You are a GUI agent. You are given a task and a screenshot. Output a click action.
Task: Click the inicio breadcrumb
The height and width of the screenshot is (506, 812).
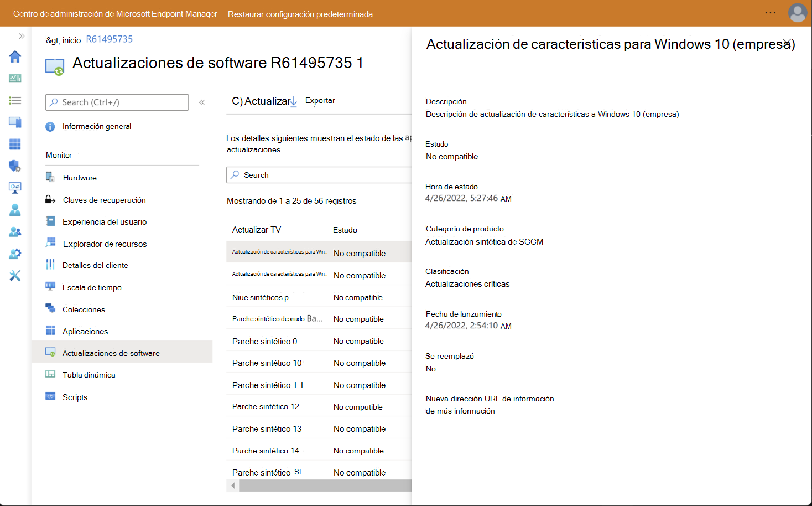[x=71, y=40]
